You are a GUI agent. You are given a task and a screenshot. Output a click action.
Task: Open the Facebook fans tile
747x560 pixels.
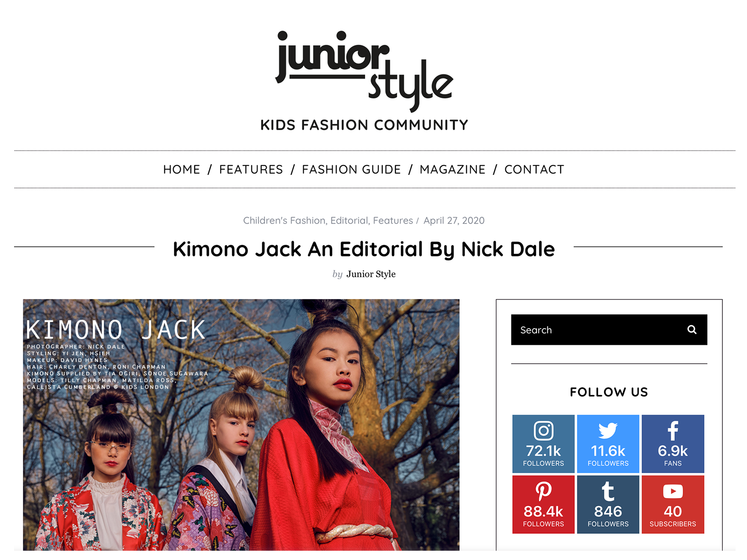(x=673, y=444)
